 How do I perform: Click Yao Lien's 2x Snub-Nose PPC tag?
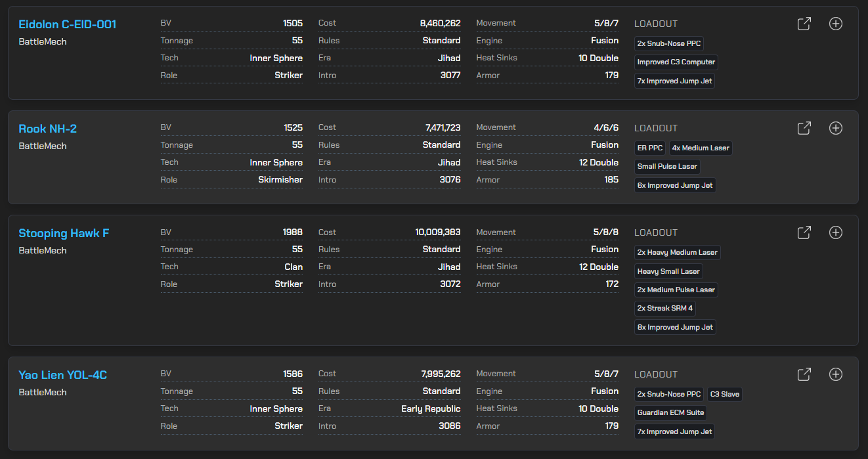[x=669, y=394]
